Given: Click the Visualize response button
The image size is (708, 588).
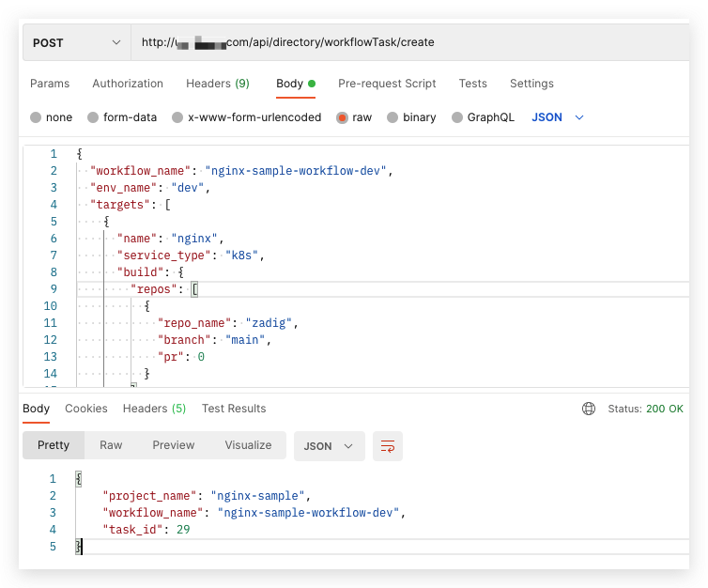Looking at the screenshot, I should [248, 445].
